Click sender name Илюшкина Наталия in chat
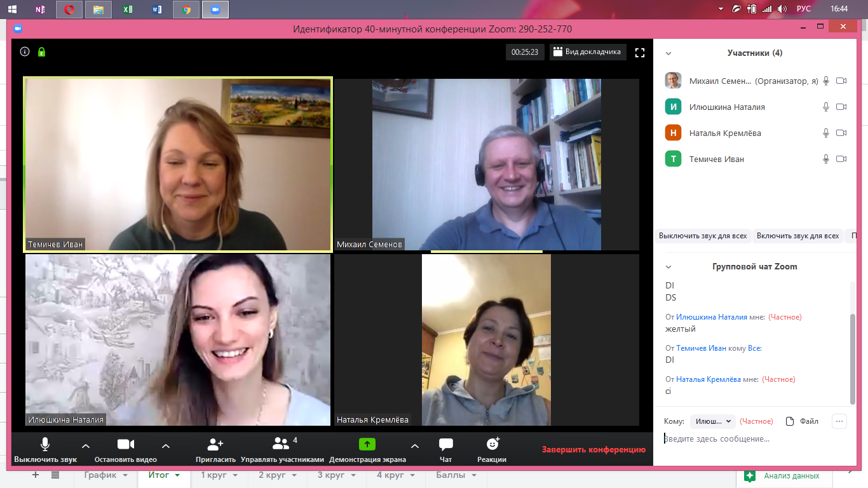Viewport: 868px width, 488px height. pyautogui.click(x=712, y=317)
